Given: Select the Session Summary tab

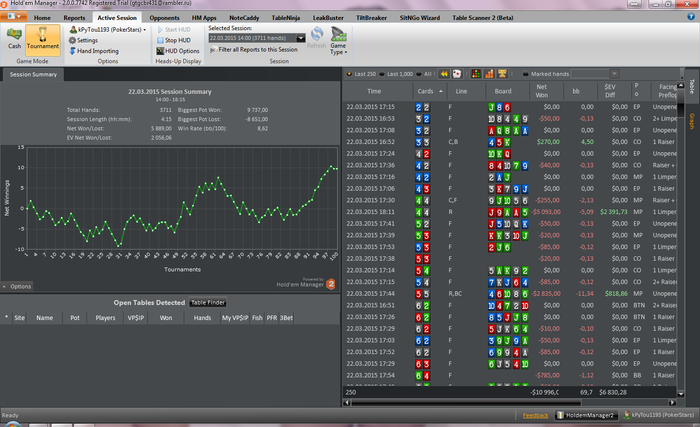Looking at the screenshot, I should point(33,75).
